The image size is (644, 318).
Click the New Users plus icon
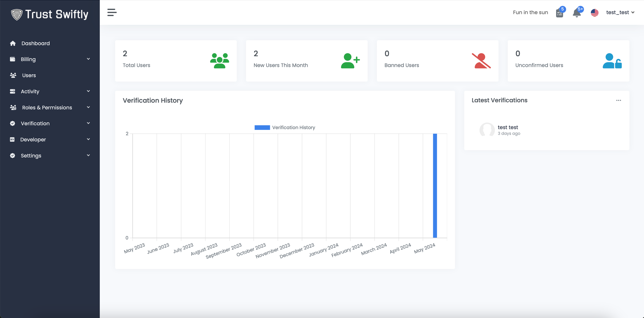point(350,61)
